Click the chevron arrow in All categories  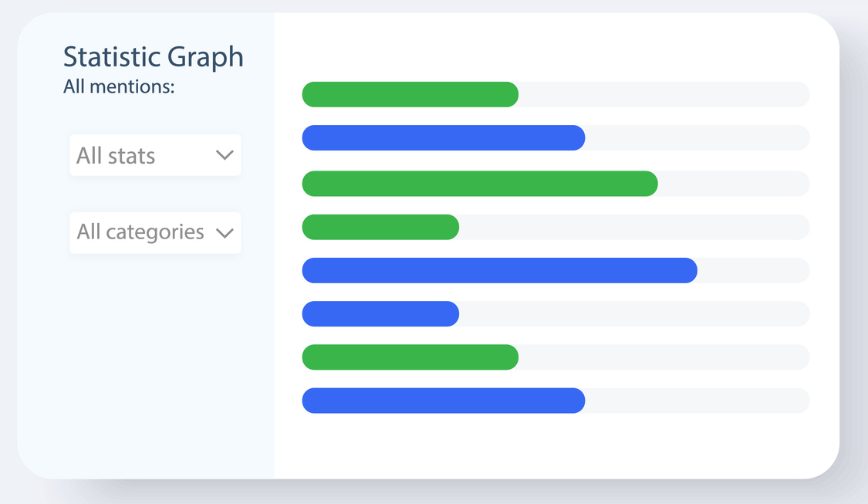coord(225,233)
